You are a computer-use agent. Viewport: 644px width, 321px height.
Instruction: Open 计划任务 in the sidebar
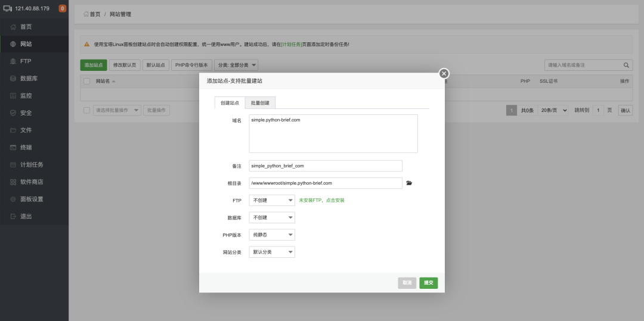click(x=31, y=164)
